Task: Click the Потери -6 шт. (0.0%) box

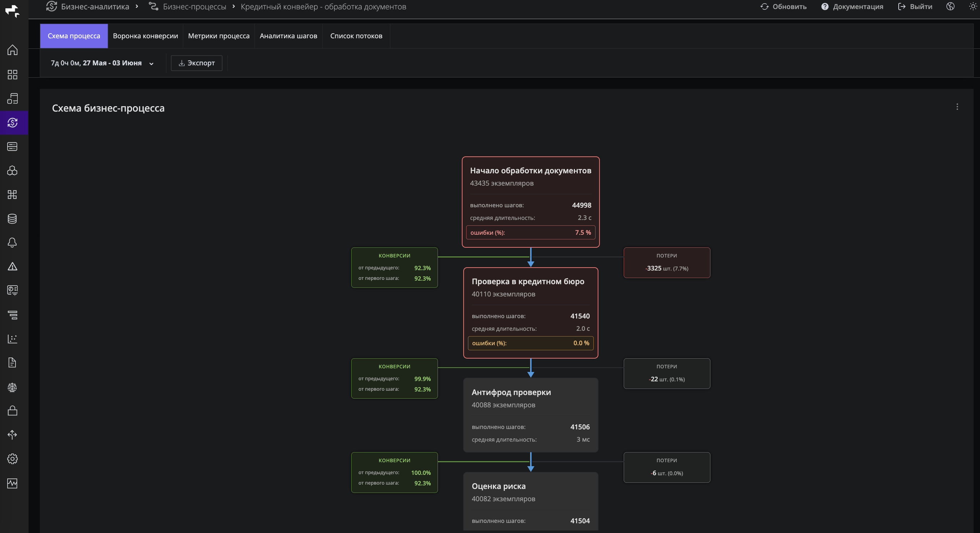Action: [x=666, y=467]
